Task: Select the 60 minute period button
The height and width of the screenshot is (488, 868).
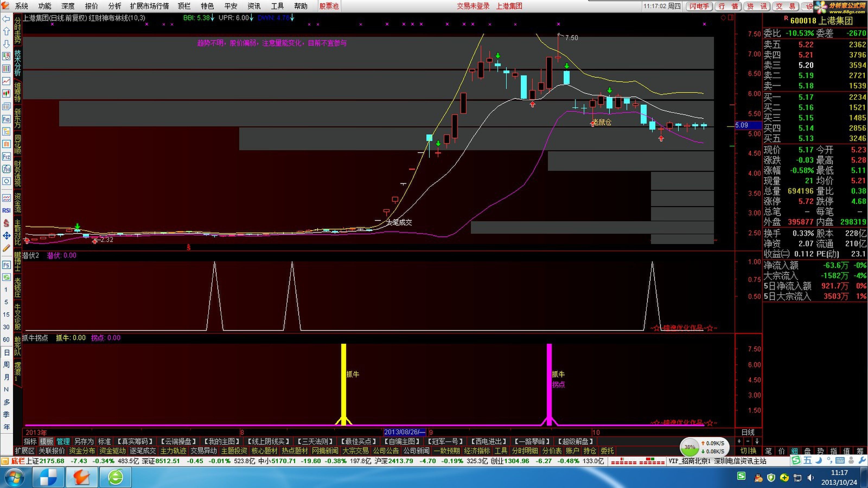Action: point(7,339)
